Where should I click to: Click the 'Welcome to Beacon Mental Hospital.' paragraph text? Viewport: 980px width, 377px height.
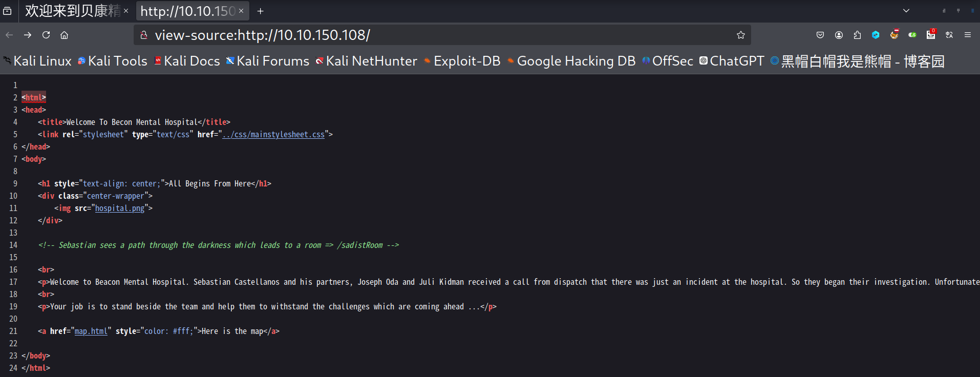click(119, 282)
